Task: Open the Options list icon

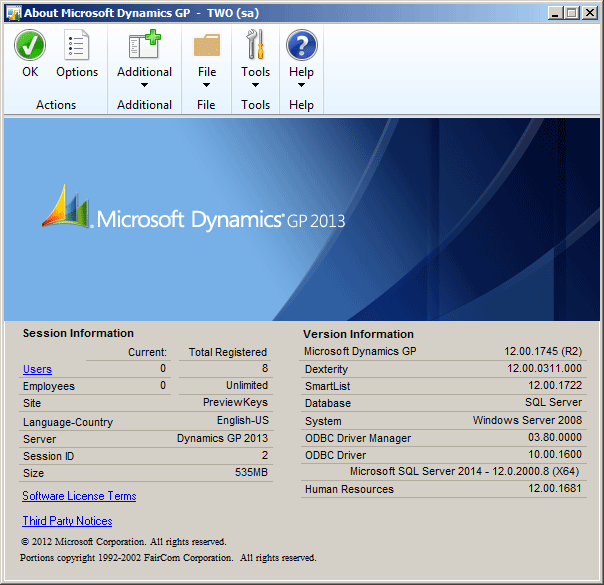Action: tap(77, 45)
